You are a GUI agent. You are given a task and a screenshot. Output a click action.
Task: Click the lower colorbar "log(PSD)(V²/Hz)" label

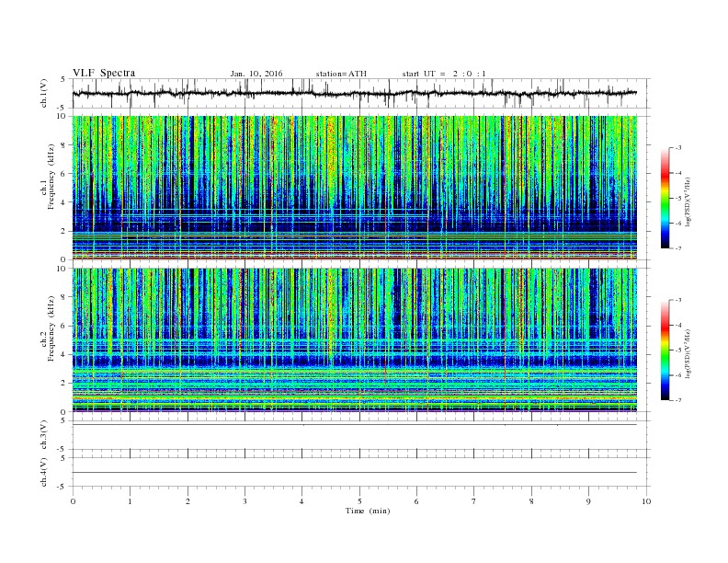(x=688, y=352)
